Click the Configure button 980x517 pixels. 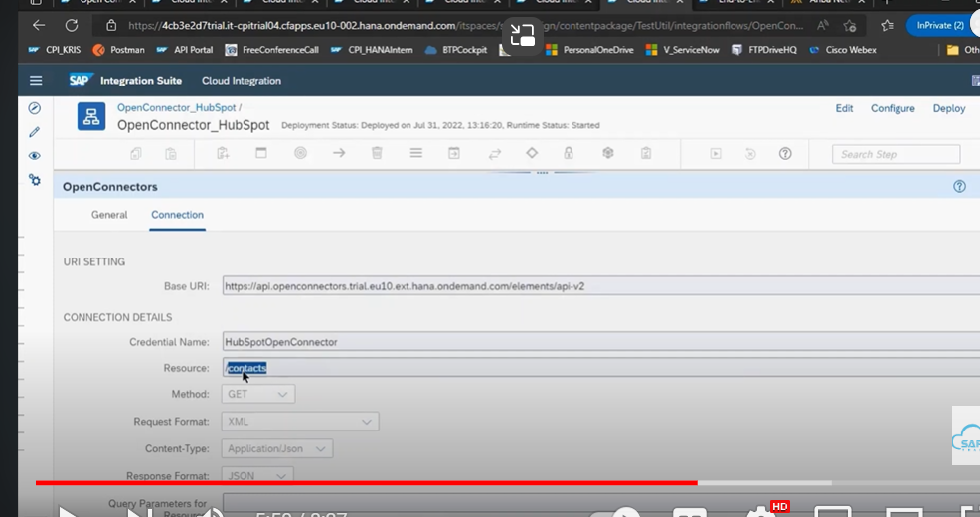pos(893,108)
